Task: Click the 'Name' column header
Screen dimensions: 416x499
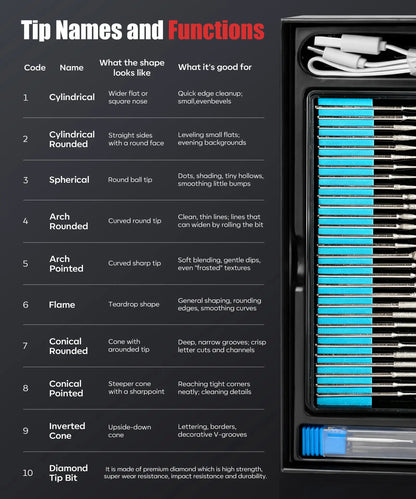Action: [x=72, y=68]
